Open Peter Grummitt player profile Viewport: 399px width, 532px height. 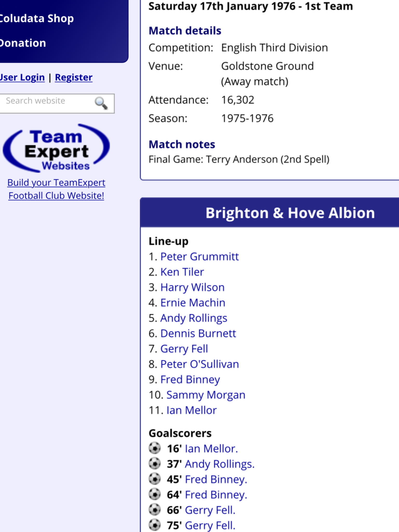pos(199,257)
